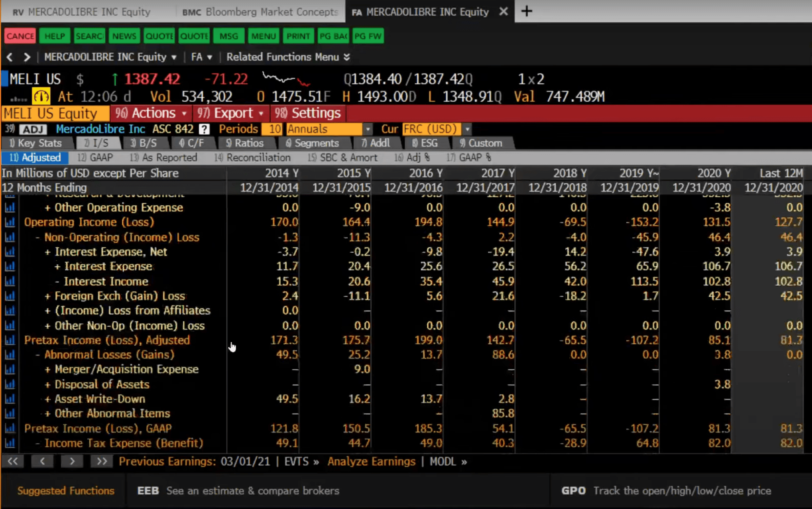Open EEB suggested function
Viewport: 812px width, 509px height.
point(238,491)
